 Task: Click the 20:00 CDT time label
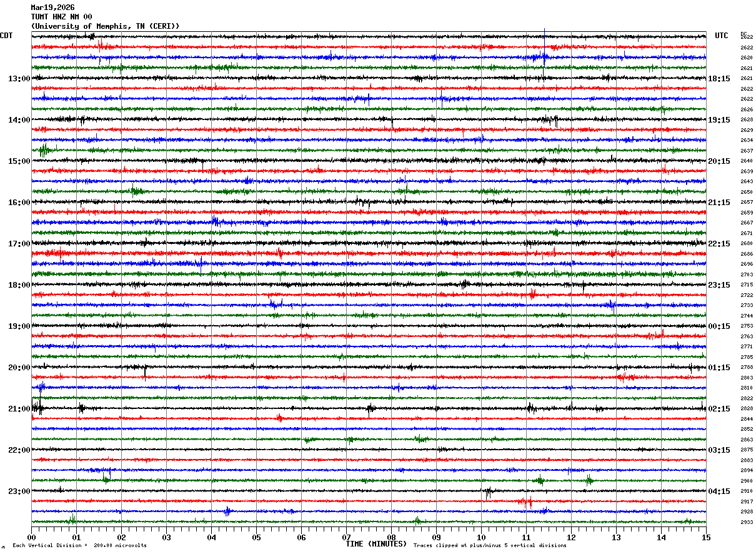[x=19, y=368]
